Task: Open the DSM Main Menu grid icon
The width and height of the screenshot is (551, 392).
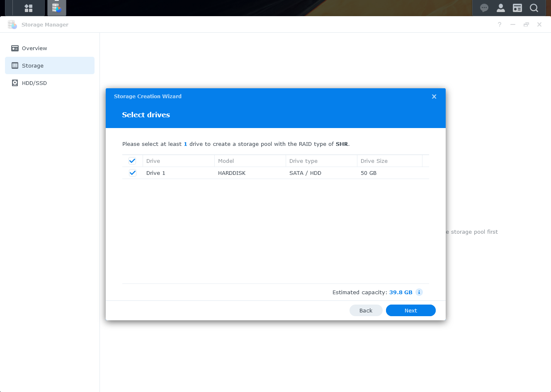Action: coord(29,8)
